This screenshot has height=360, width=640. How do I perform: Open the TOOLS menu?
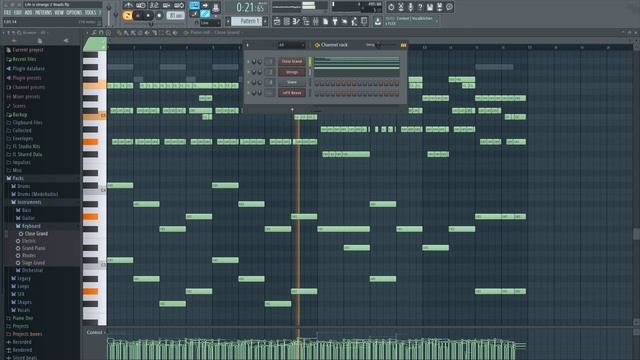coord(91,13)
